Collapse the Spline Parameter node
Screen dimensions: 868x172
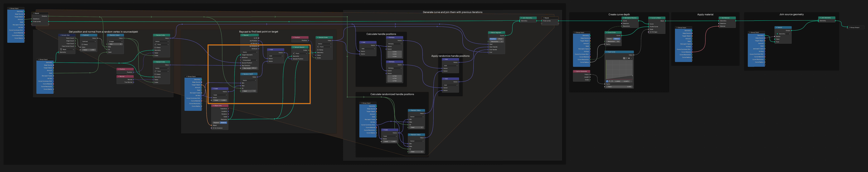(x=575, y=71)
